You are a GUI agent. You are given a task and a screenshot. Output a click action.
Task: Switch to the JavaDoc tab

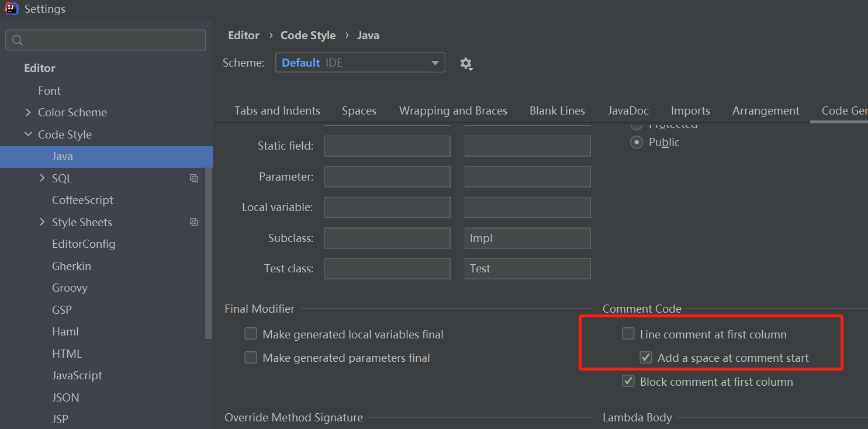(x=628, y=110)
